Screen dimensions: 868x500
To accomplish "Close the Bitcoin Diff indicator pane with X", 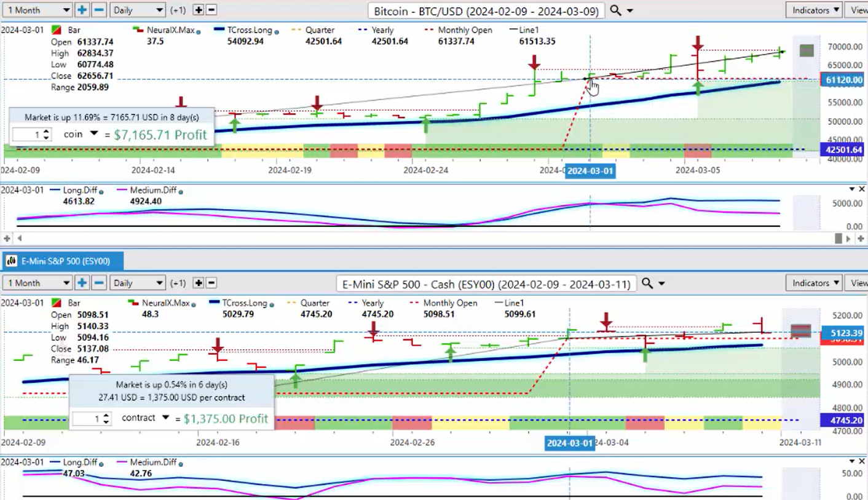I will 861,189.
